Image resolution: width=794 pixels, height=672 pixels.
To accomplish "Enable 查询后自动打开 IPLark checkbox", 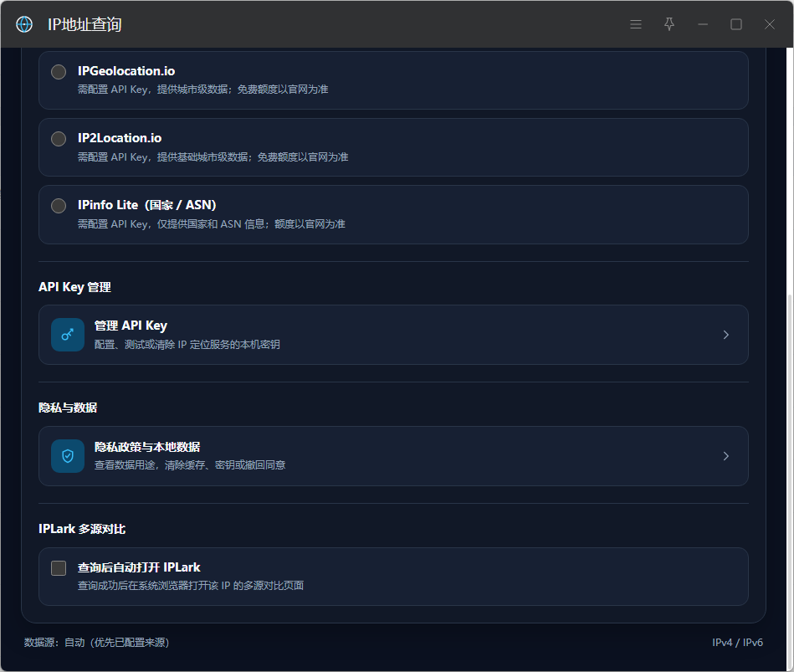I will (59, 568).
